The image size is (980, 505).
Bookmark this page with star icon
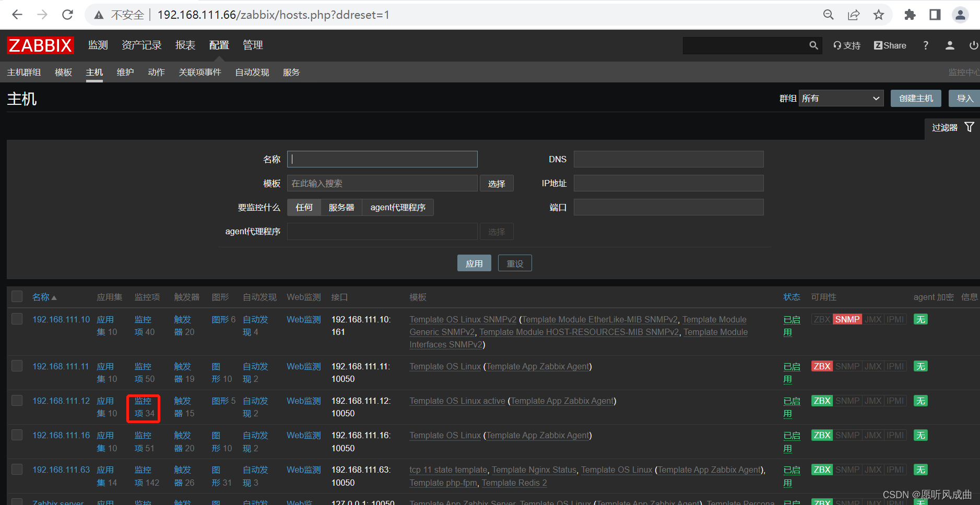(x=879, y=15)
